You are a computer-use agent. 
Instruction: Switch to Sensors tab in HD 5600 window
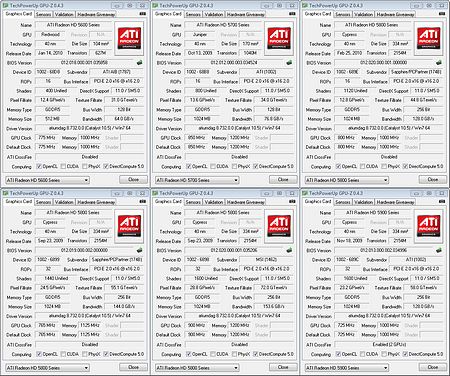[43, 14]
